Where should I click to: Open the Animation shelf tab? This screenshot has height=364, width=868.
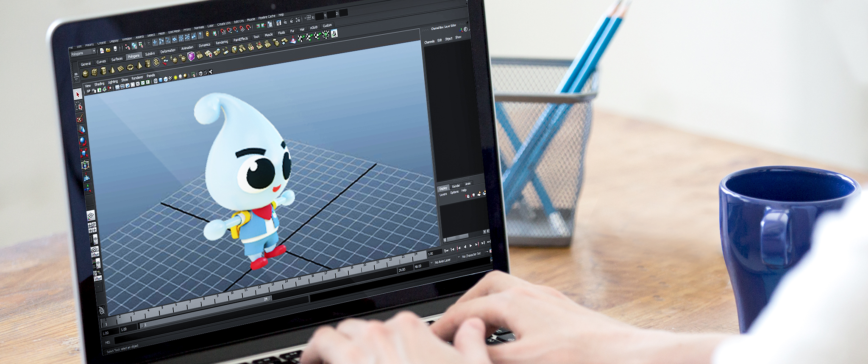[x=187, y=48]
